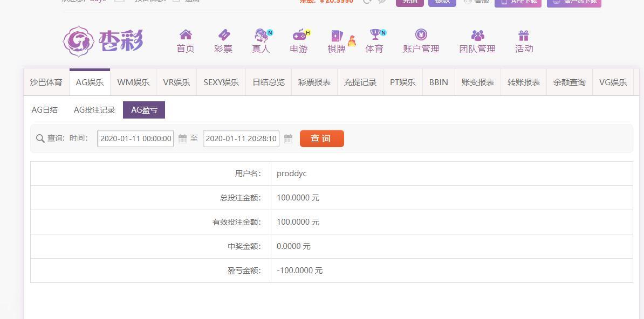
Task: Open calendar picker for end date
Action: [x=288, y=139]
